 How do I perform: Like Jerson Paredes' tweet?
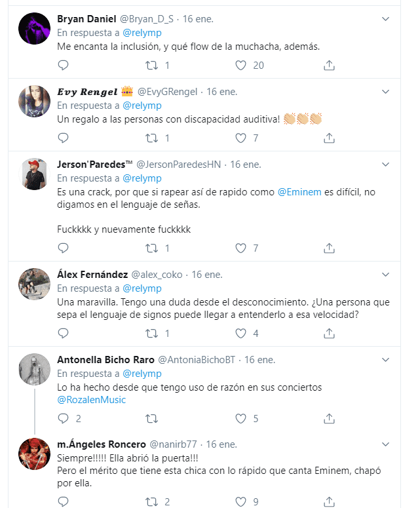coord(240,248)
